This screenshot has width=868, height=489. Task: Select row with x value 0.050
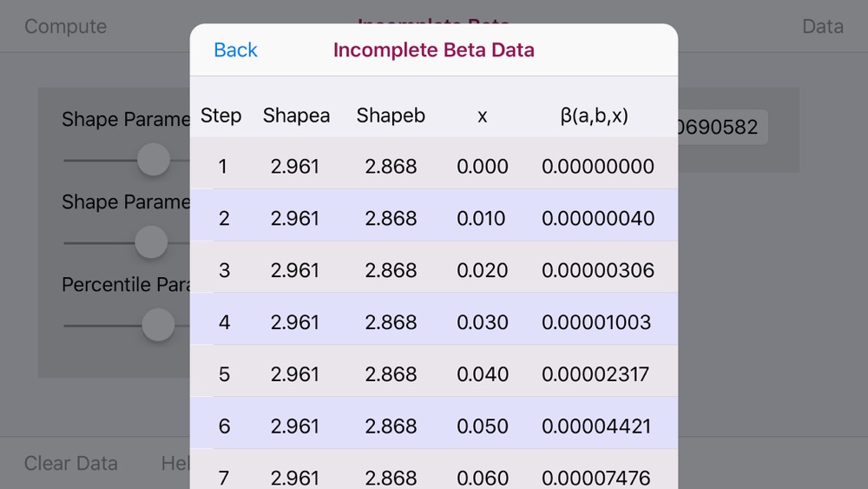(434, 426)
